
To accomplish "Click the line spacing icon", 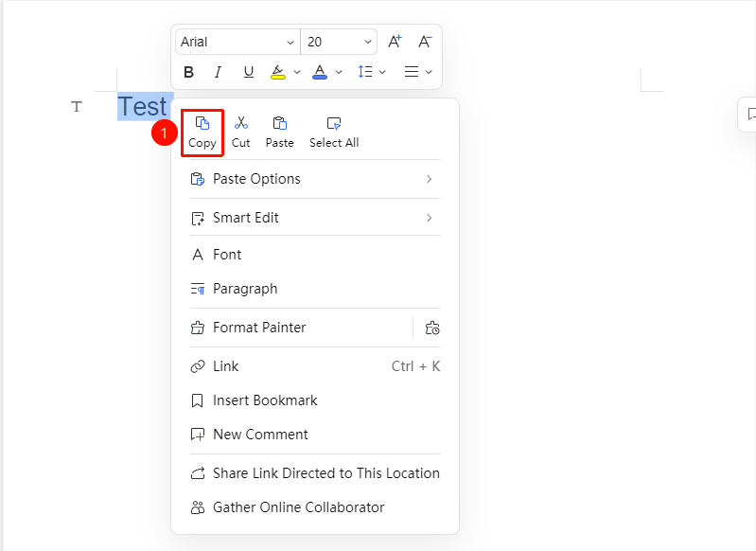I will coord(365,72).
